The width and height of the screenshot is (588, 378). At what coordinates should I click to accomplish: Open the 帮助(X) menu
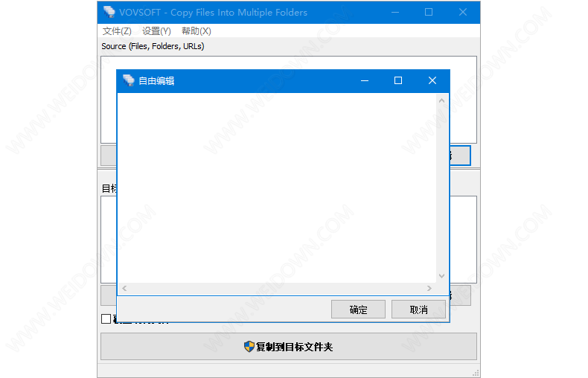[x=196, y=31]
